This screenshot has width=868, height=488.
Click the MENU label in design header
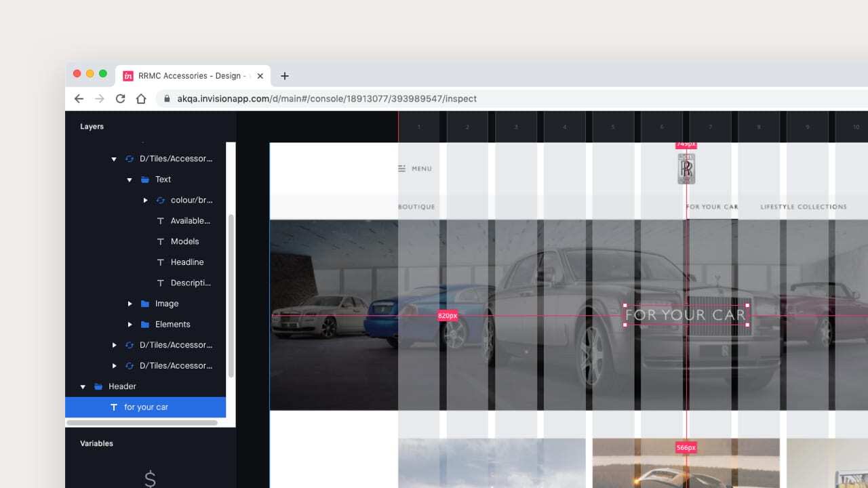(422, 169)
